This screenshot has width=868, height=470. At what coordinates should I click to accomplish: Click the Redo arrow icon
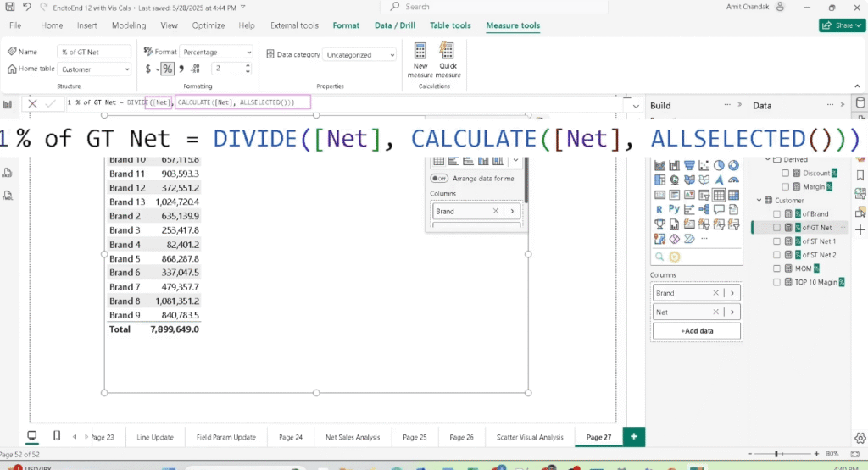click(44, 7)
